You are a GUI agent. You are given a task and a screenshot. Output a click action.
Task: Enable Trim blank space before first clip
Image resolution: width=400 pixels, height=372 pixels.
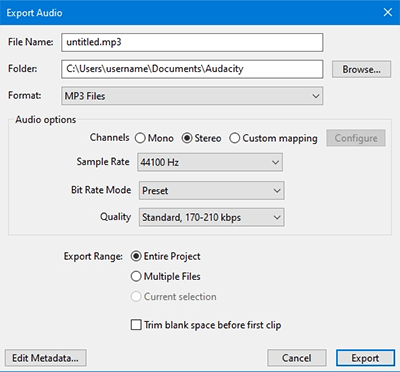click(206, 325)
